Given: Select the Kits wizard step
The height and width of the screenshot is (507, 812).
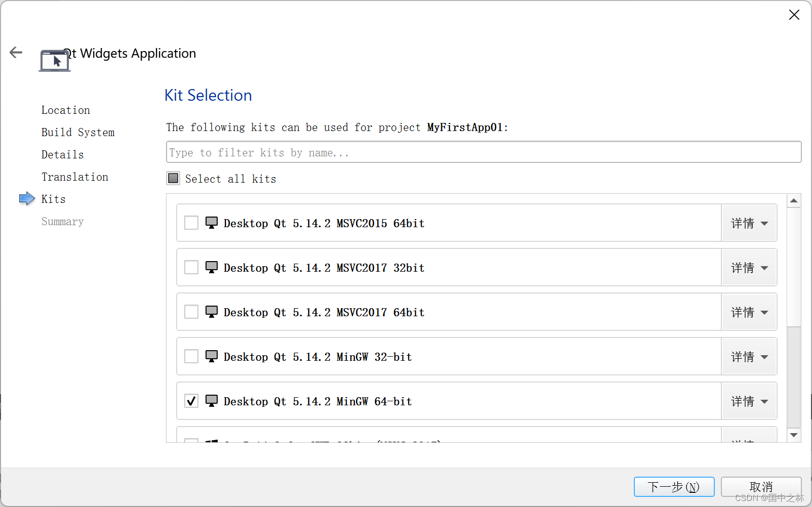Looking at the screenshot, I should (x=54, y=199).
